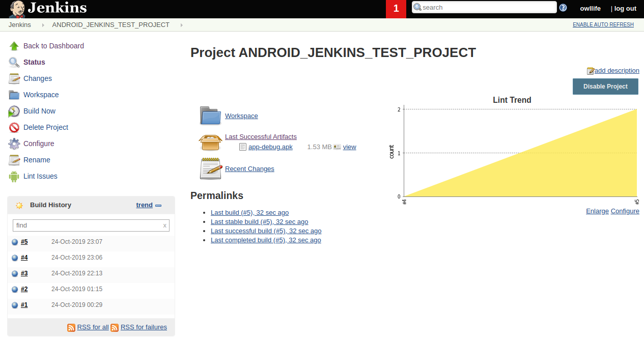
Task: Click the fingerprint icon next to view
Action: coord(337,147)
